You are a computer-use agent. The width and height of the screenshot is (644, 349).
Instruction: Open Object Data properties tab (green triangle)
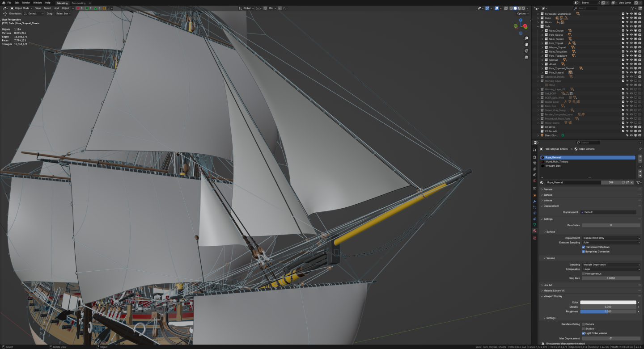(534, 224)
